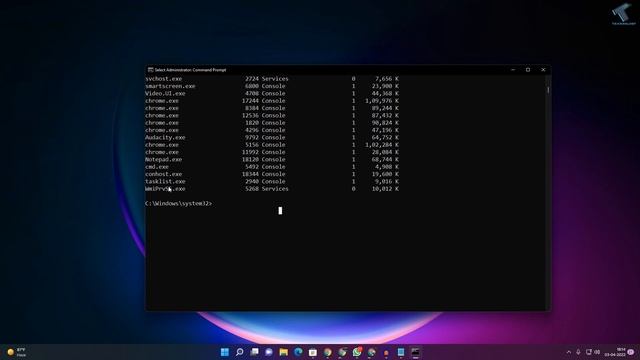Click Services session name in svchost.exe row

pyautogui.click(x=275, y=79)
